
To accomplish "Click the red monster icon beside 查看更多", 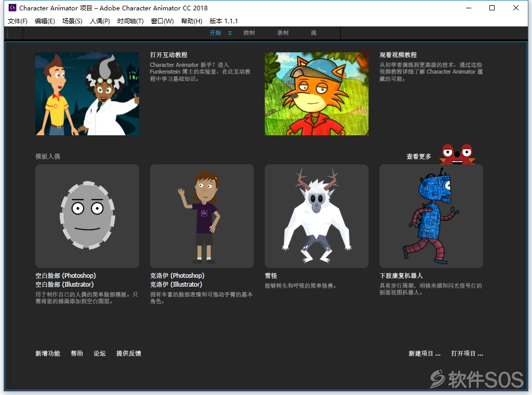I will point(457,154).
